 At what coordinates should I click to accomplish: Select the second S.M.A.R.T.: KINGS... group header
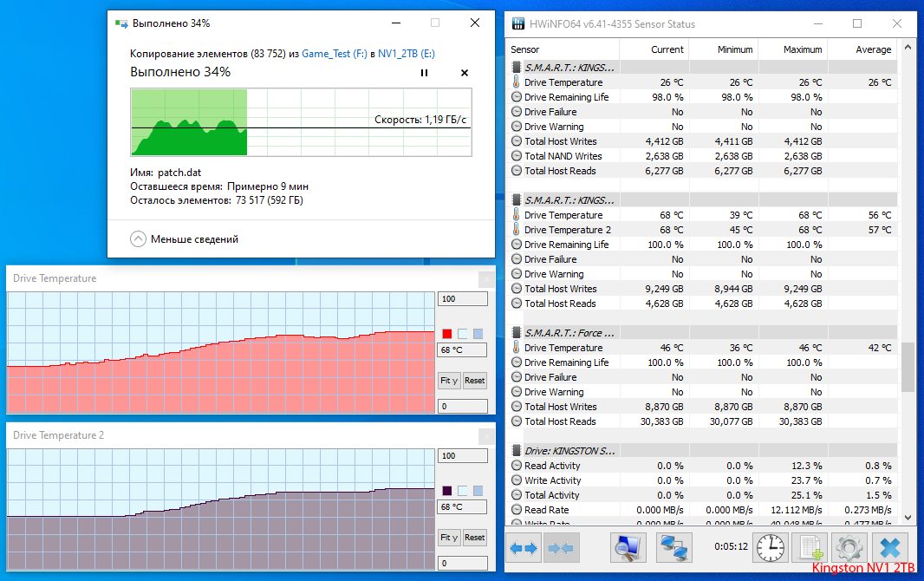(702, 199)
